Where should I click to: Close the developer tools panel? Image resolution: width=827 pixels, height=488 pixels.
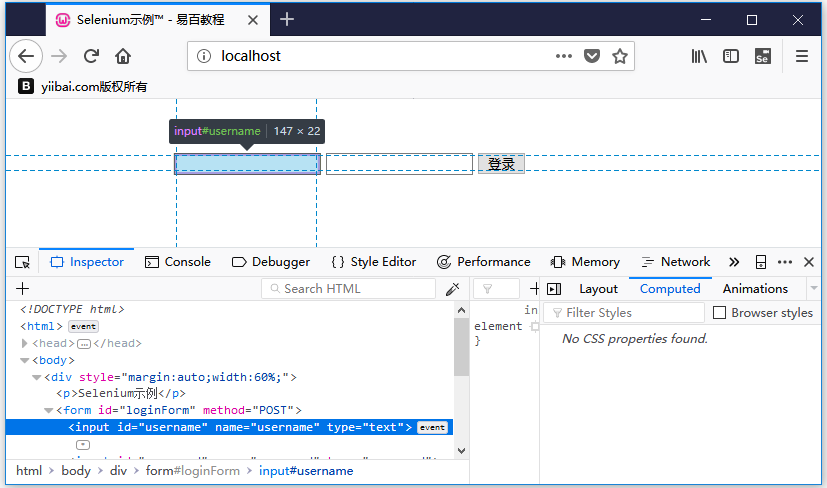coord(809,262)
